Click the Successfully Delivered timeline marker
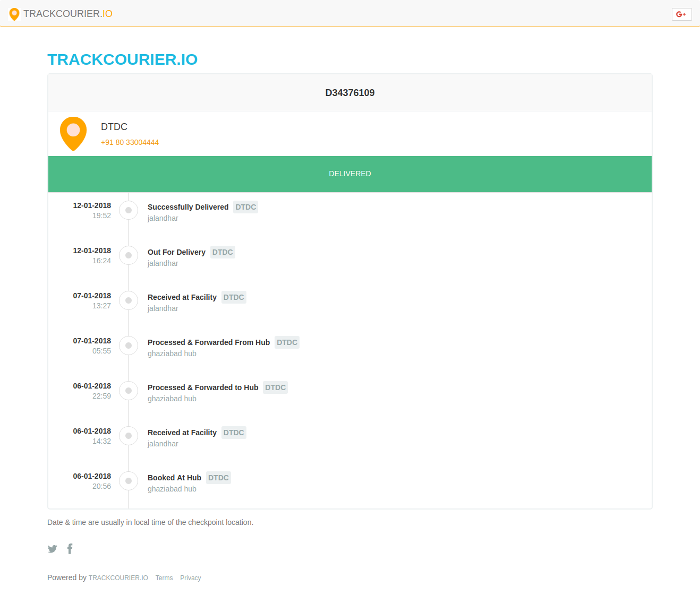Screen dimensions: 700x604 (129, 210)
